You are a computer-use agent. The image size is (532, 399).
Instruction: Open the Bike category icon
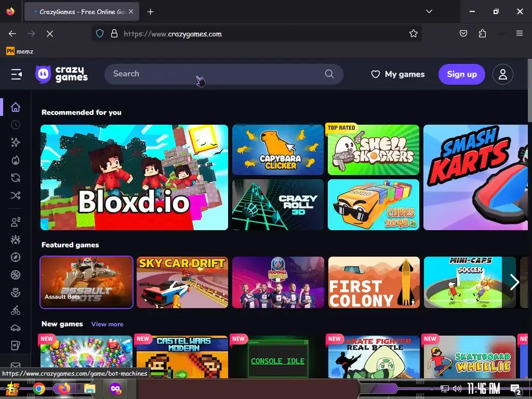pyautogui.click(x=15, y=310)
